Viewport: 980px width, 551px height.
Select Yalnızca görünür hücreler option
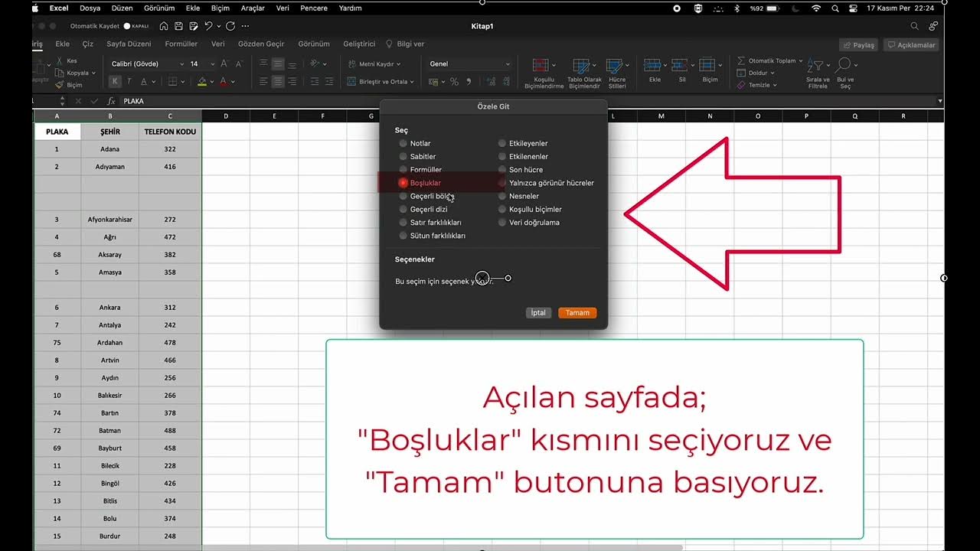click(x=502, y=183)
